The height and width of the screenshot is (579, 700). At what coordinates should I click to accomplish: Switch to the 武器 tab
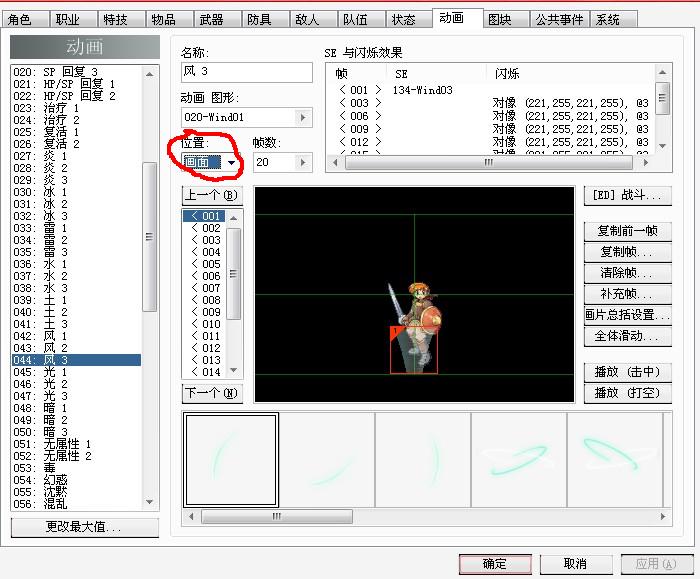pos(216,20)
